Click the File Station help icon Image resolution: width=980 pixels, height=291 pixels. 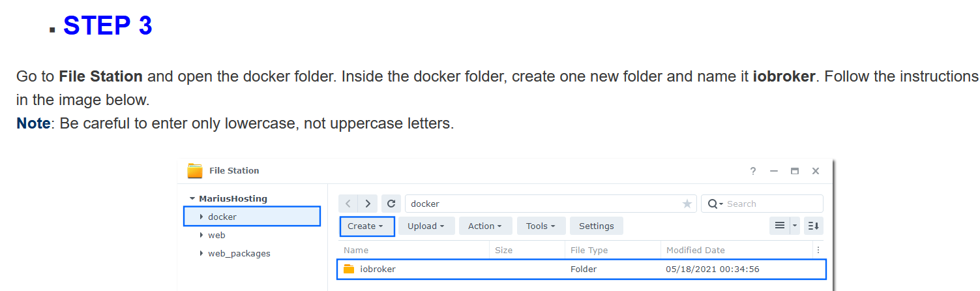click(753, 171)
